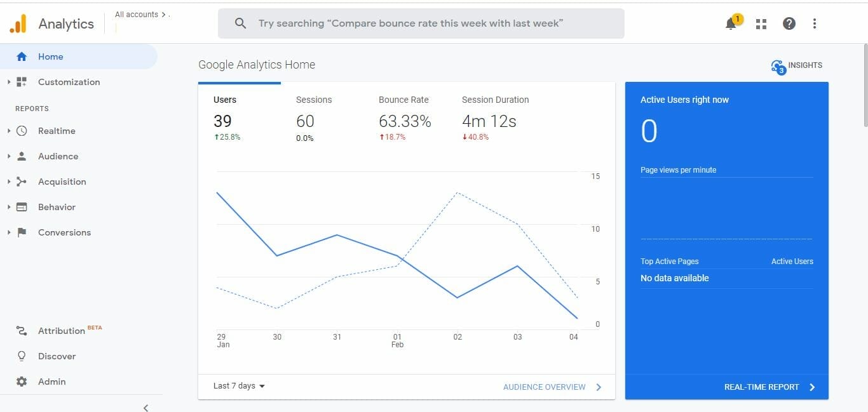Open Analytics help with the question mark icon
The image size is (868, 412).
789,23
